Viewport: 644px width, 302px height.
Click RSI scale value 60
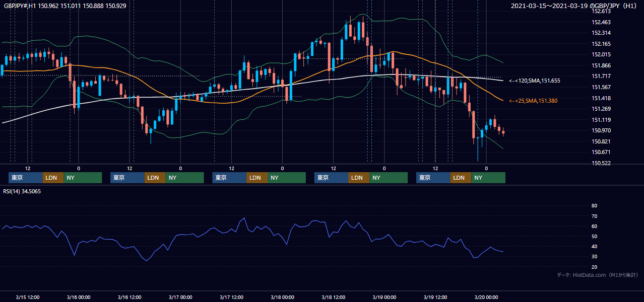(594, 226)
